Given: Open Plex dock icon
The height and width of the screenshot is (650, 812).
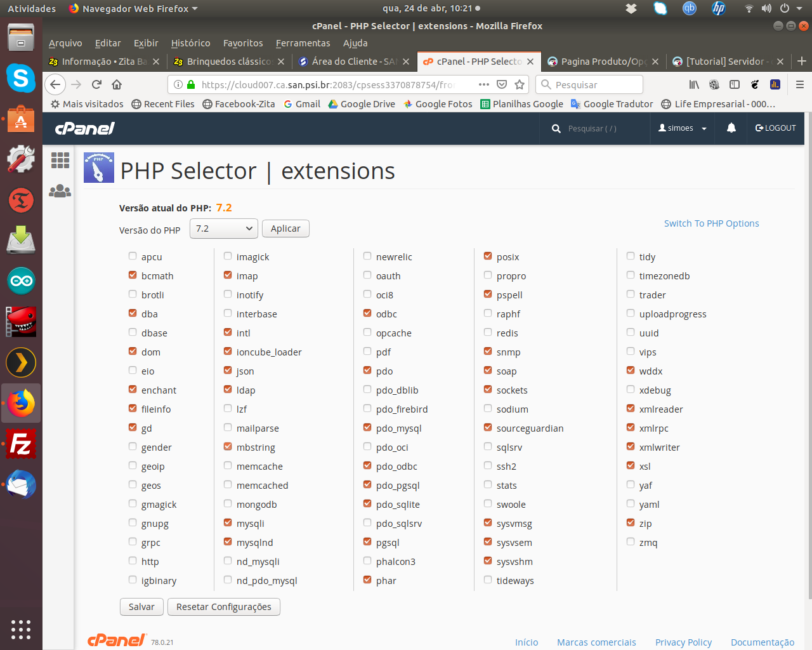Looking at the screenshot, I should pyautogui.click(x=21, y=362).
